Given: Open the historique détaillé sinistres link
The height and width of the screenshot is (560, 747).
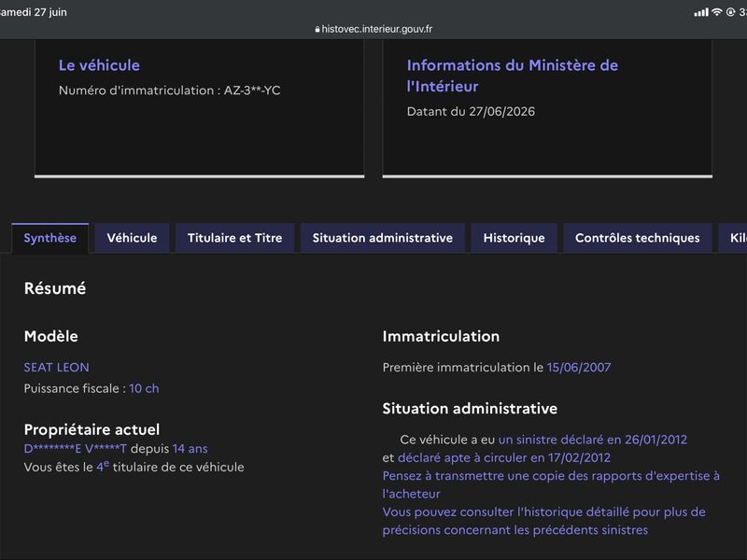Looking at the screenshot, I should tap(544, 521).
